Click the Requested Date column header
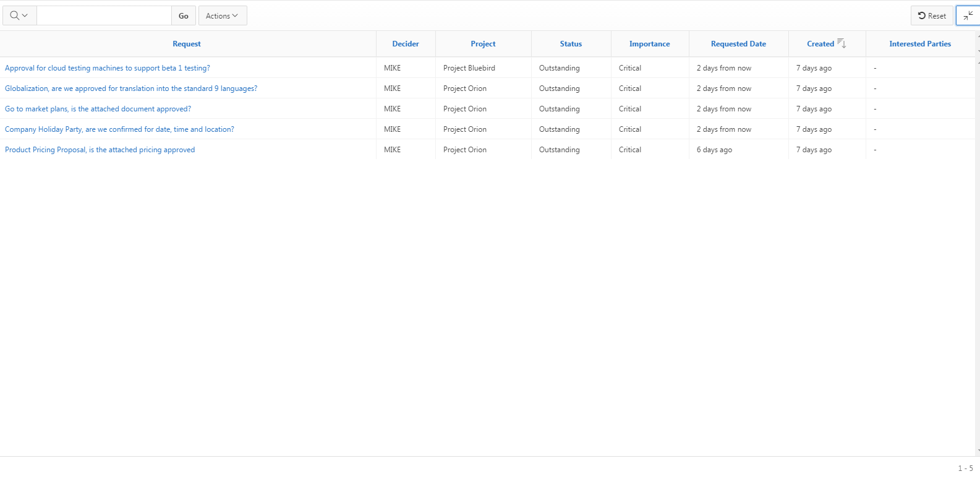 click(x=738, y=44)
